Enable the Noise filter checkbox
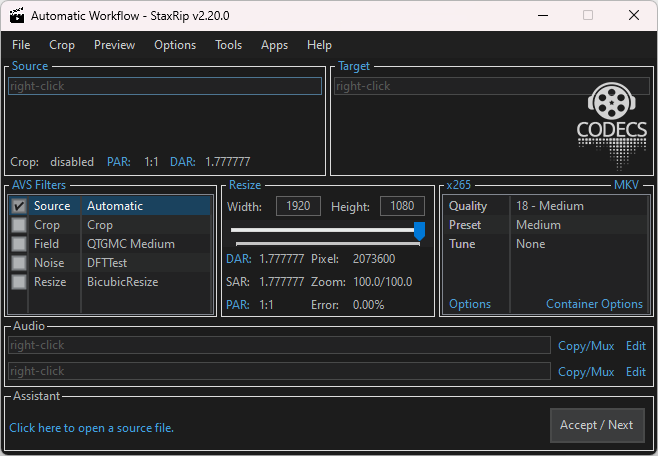Viewport: 658px width, 456px height. click(x=19, y=263)
